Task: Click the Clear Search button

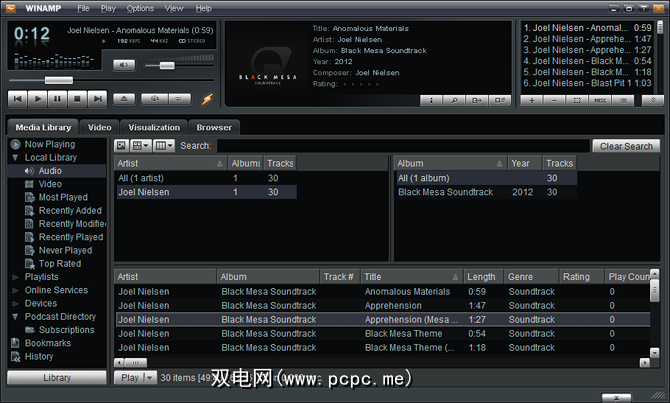Action: click(626, 146)
